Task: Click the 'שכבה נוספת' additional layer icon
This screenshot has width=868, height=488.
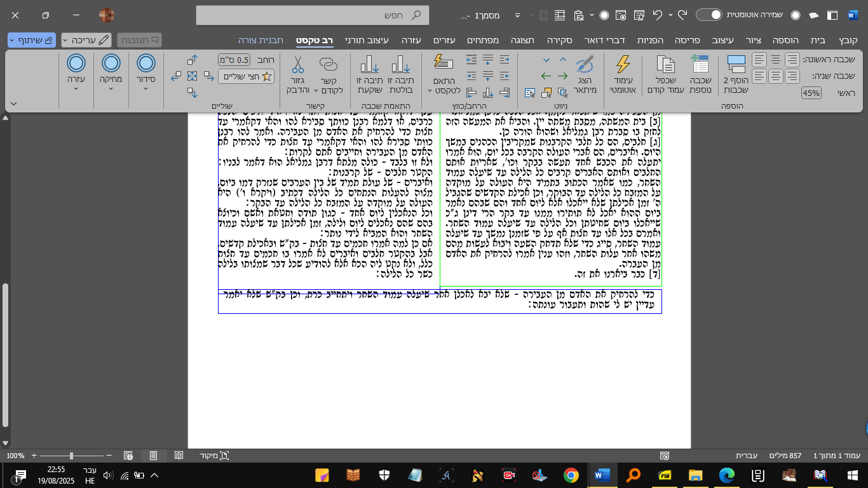Action: click(x=700, y=64)
